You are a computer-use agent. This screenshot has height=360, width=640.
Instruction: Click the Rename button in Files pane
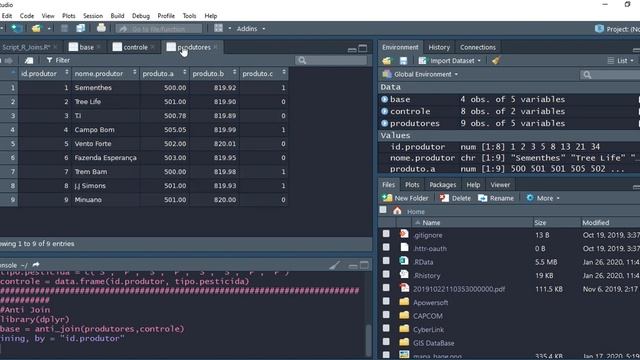pyautogui.click(x=496, y=198)
